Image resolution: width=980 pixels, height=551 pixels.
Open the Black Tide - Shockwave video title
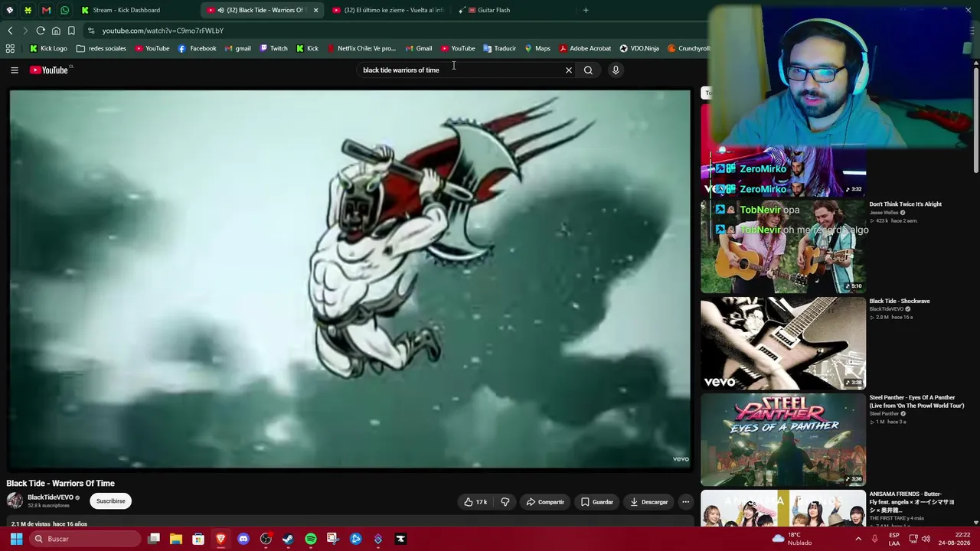click(900, 301)
